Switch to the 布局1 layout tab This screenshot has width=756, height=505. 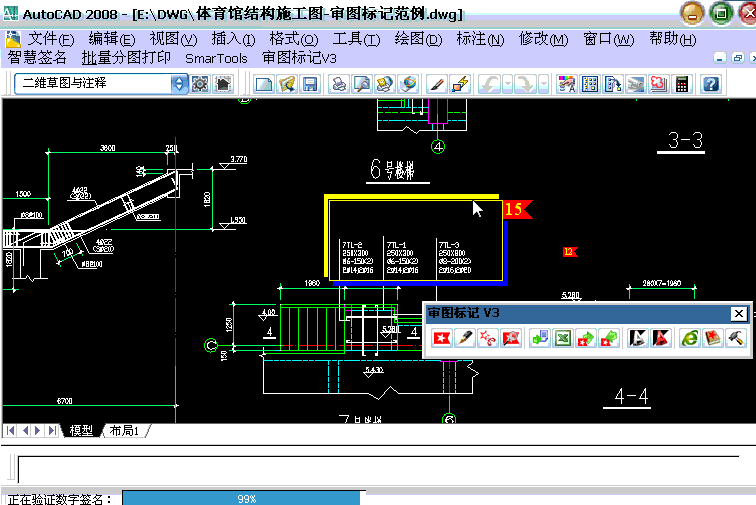[x=124, y=430]
